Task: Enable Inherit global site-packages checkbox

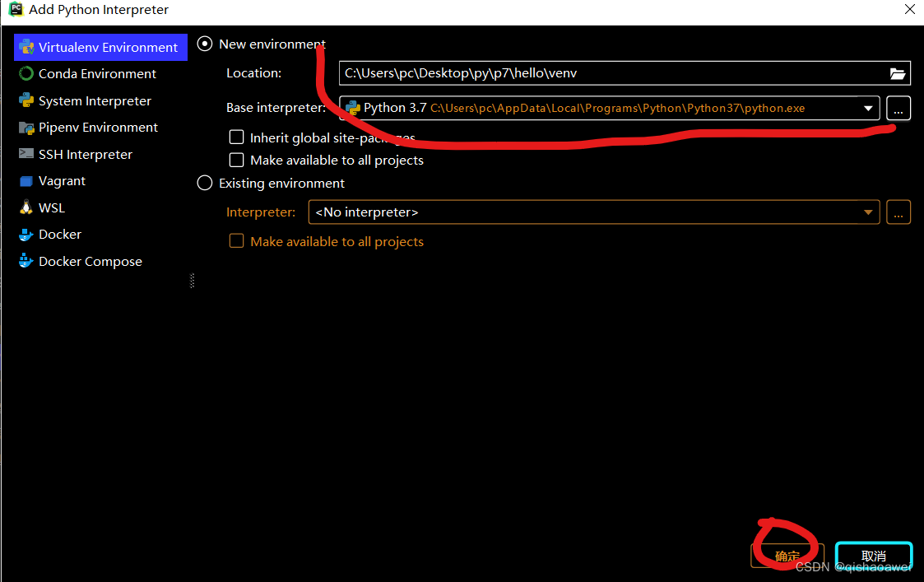Action: [236, 137]
